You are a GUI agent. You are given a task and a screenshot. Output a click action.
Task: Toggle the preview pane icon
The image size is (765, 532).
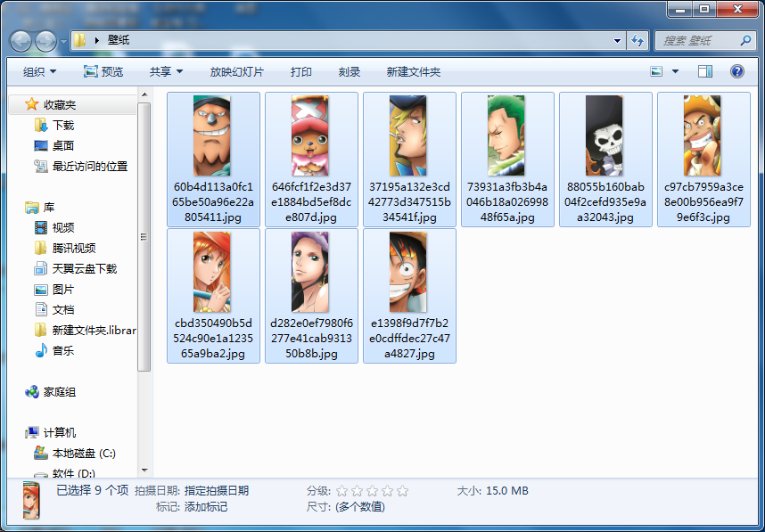[x=705, y=71]
